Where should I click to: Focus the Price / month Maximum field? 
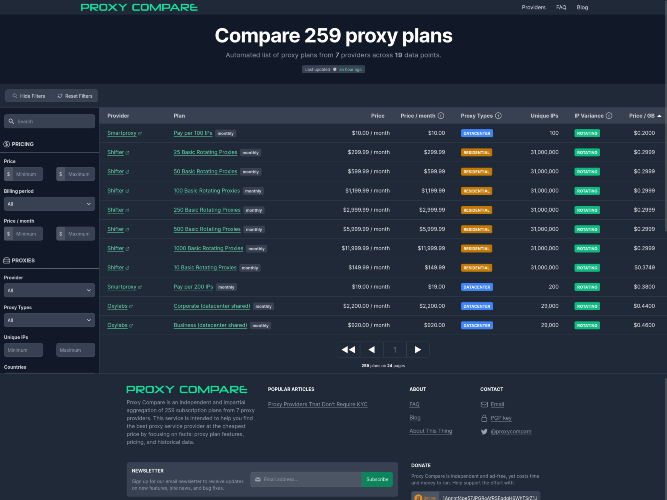(76, 234)
